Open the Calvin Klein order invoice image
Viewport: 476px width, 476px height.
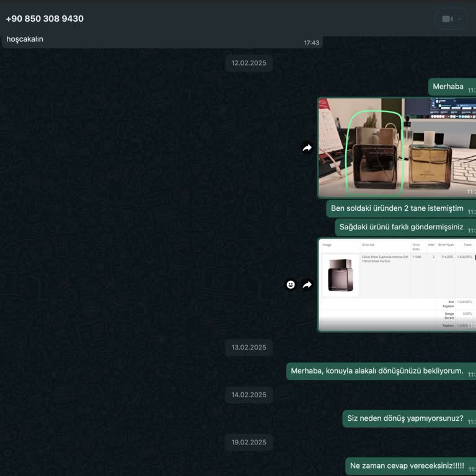[397, 284]
